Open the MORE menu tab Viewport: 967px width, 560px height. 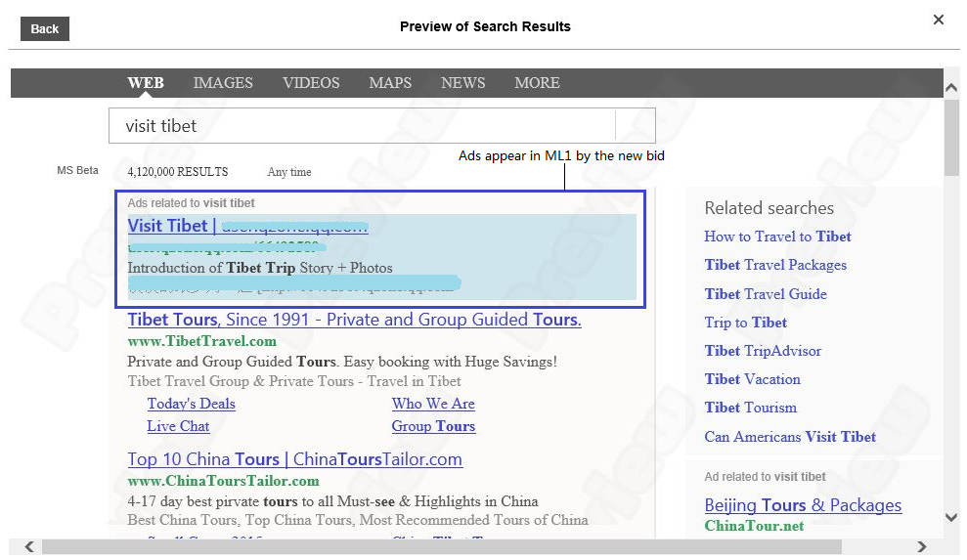[x=537, y=83]
